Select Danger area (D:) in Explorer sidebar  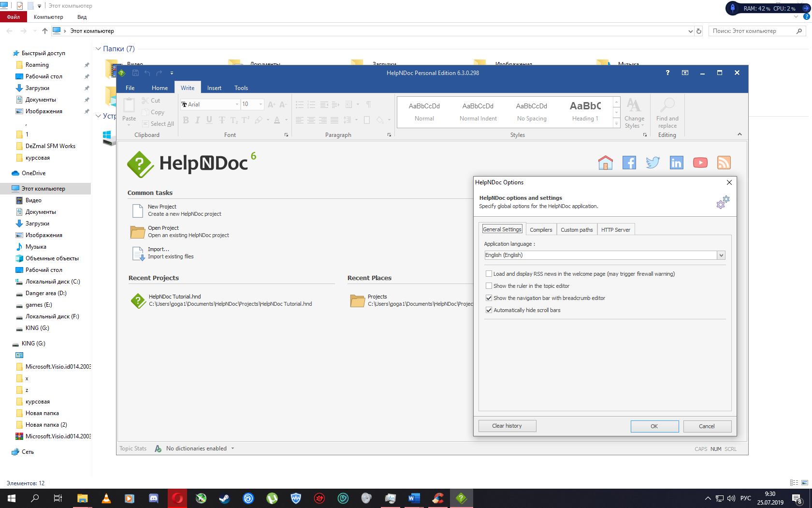(46, 293)
